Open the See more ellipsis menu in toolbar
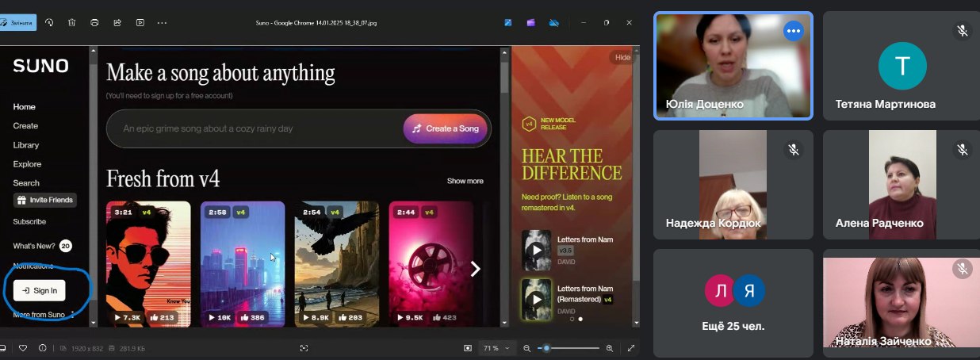980x360 pixels. click(x=163, y=23)
